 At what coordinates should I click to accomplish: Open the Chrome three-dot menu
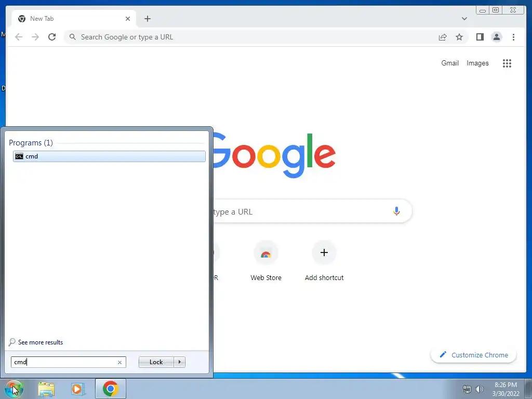pos(513,37)
